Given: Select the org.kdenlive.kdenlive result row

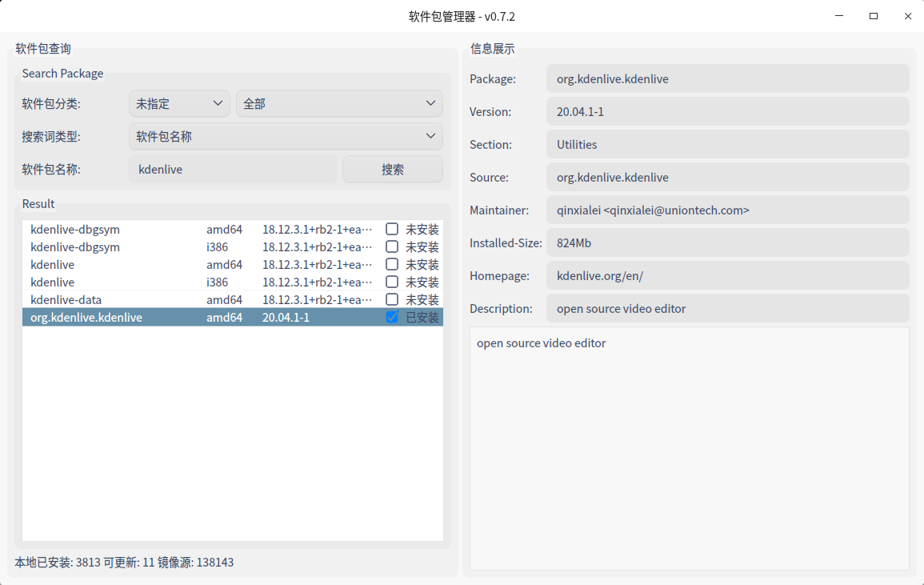Looking at the screenshot, I should point(233,317).
